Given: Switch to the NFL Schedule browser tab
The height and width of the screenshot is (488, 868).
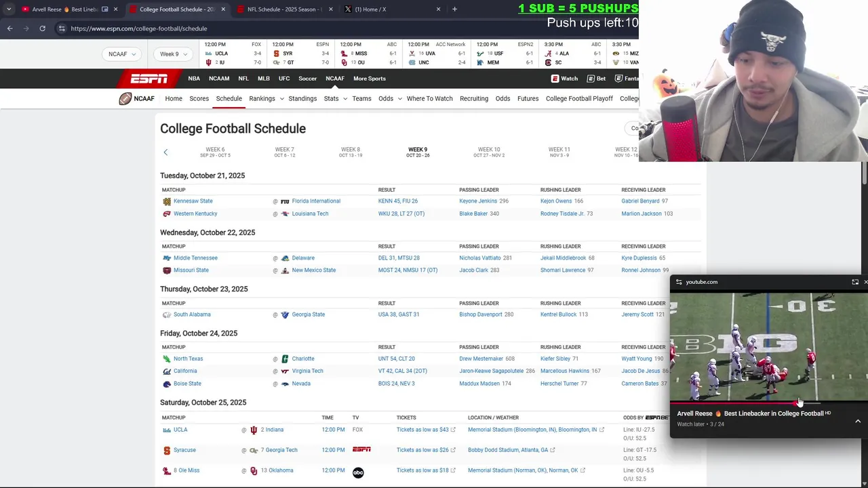Looking at the screenshot, I should coord(283,9).
